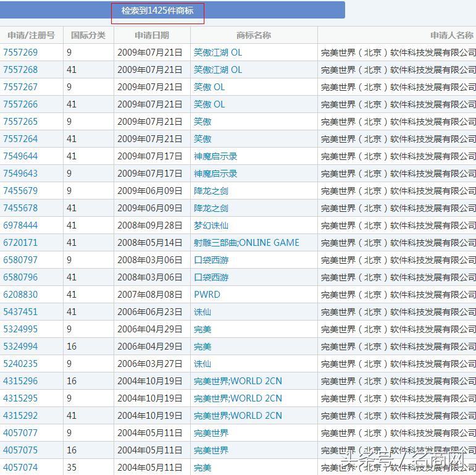Image resolution: width=476 pixels, height=475 pixels.
Task: Open registration number 7549643 link
Action: pos(20,174)
